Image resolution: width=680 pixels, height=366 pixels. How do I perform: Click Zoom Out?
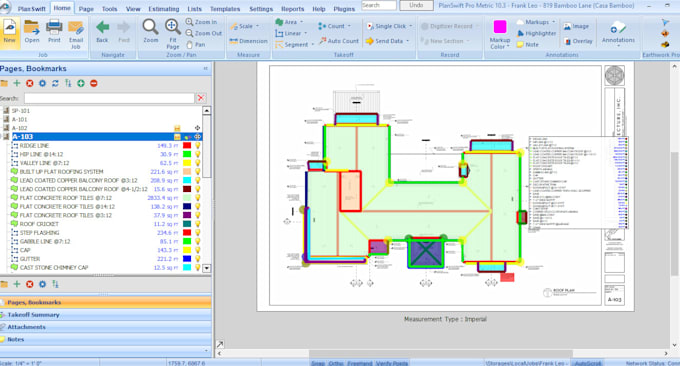(203, 33)
